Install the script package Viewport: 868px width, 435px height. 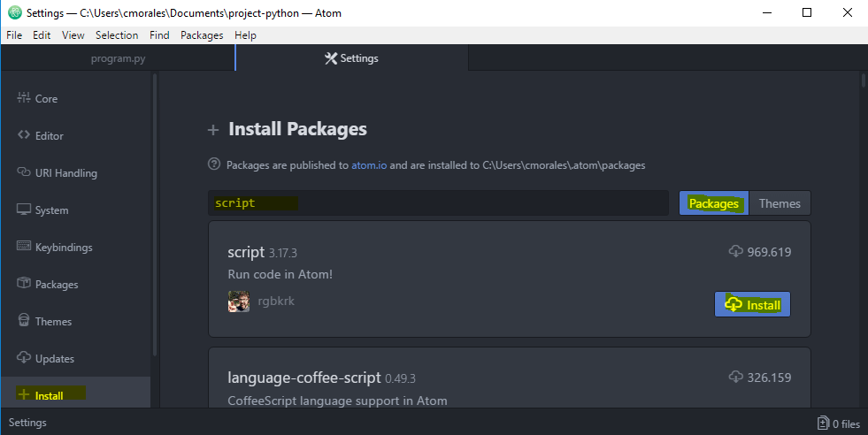(752, 304)
